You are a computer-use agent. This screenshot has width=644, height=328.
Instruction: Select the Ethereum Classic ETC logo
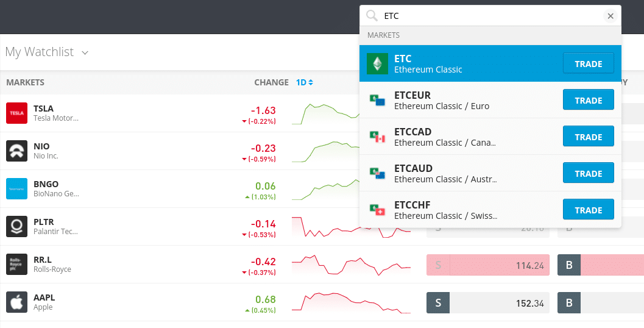[x=377, y=63]
